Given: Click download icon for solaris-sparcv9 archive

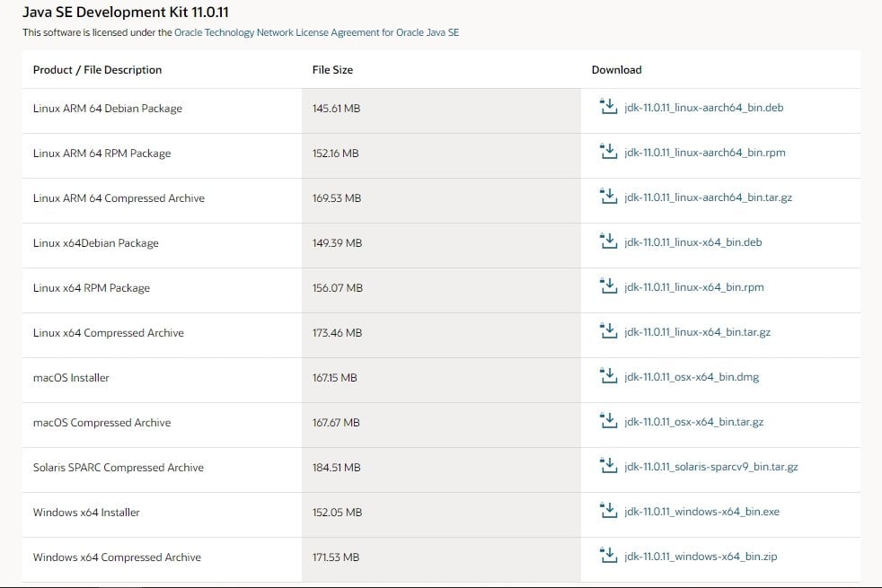Looking at the screenshot, I should (608, 466).
